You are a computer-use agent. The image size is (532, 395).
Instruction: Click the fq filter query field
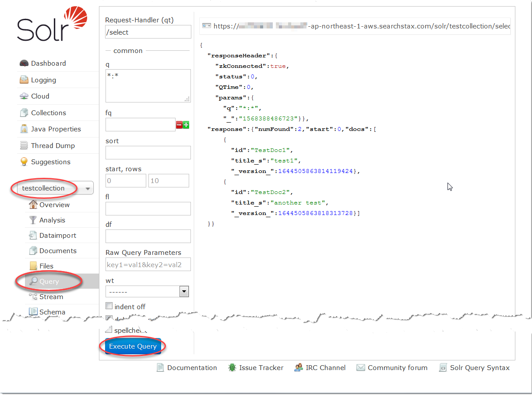(x=141, y=125)
